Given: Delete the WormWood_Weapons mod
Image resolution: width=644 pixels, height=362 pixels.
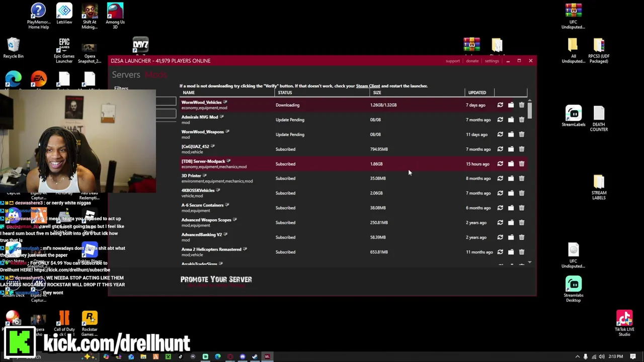Looking at the screenshot, I should (522, 134).
